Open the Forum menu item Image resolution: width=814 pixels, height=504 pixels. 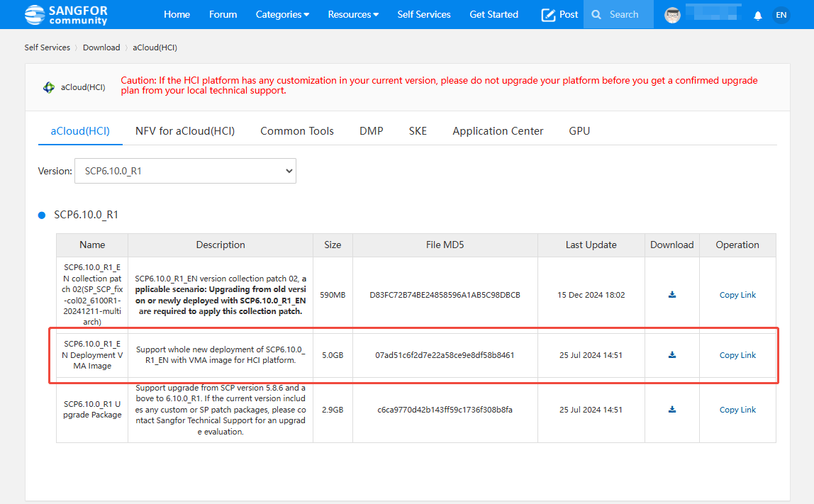[x=223, y=14]
